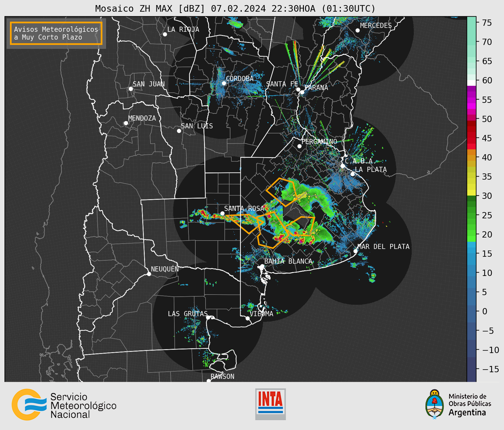504x430 pixels.
Task: Click the SAN LUIS city marker dot
Action: pyautogui.click(x=179, y=131)
